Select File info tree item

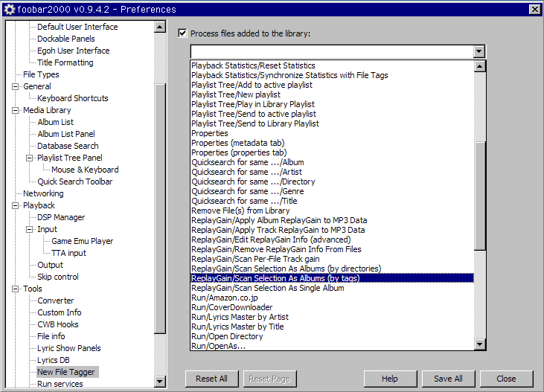(51, 336)
